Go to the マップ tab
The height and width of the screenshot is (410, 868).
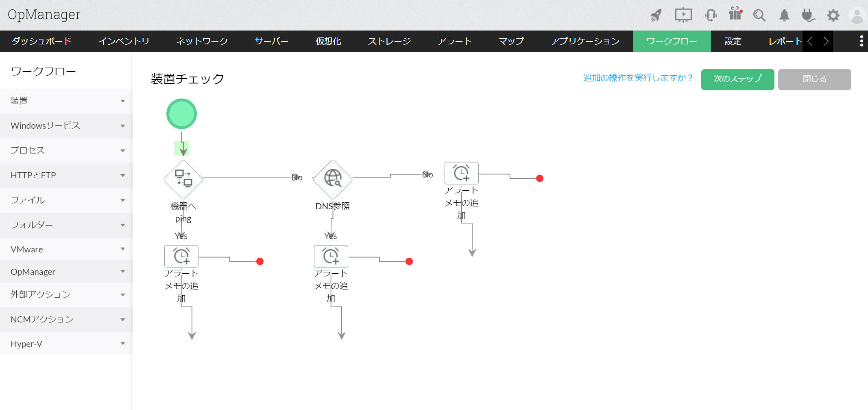pyautogui.click(x=511, y=41)
